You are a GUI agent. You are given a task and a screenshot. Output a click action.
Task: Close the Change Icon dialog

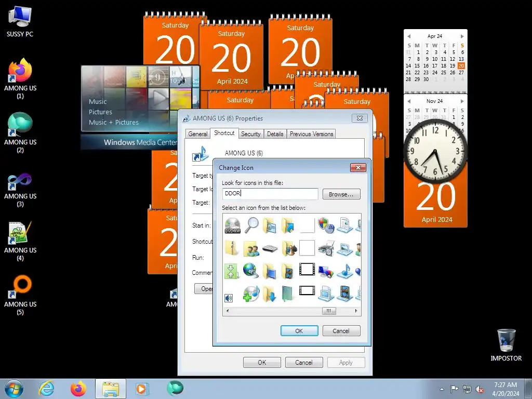pos(358,168)
